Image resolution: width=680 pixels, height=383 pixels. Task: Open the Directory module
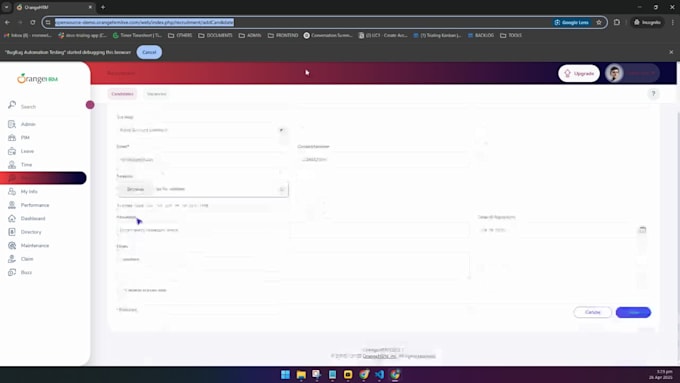point(31,232)
